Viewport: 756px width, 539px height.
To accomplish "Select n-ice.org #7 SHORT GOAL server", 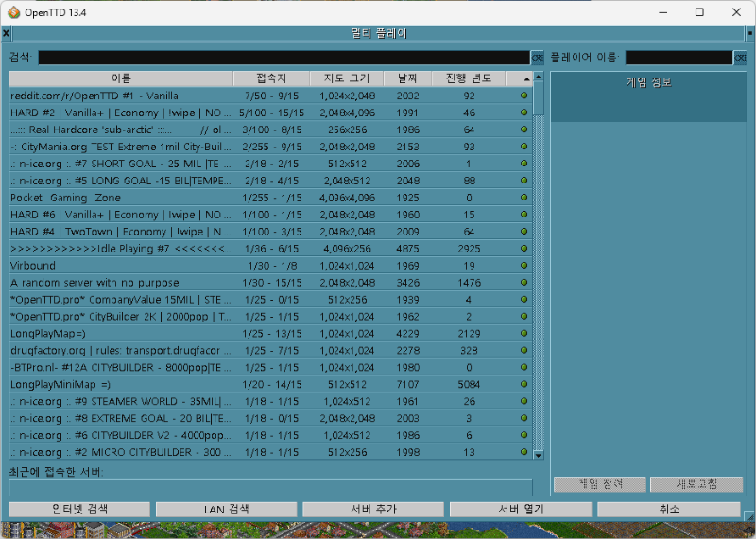I will tap(270, 164).
